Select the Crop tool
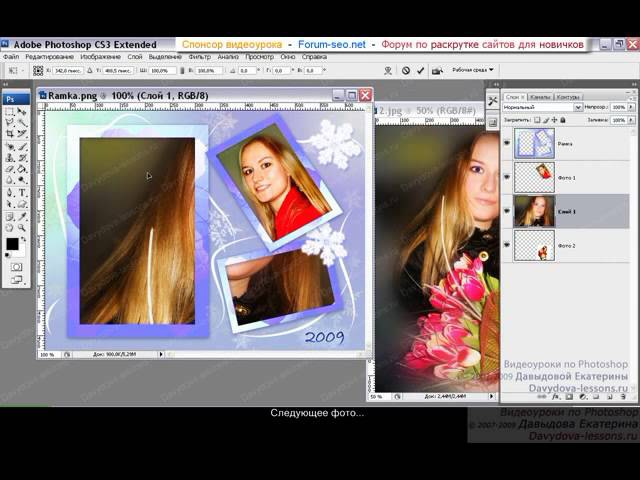The image size is (640, 480). tap(10, 133)
